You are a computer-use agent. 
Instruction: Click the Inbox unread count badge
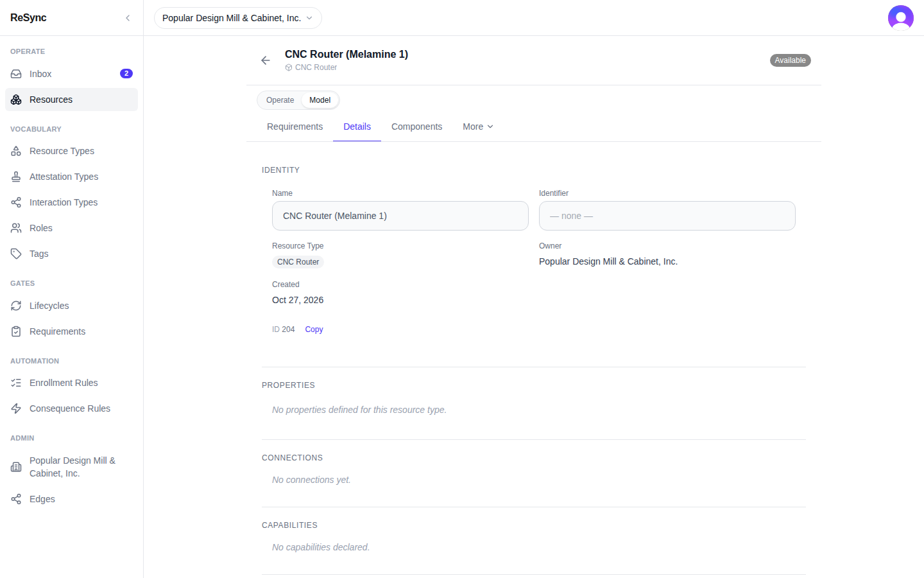[126, 74]
